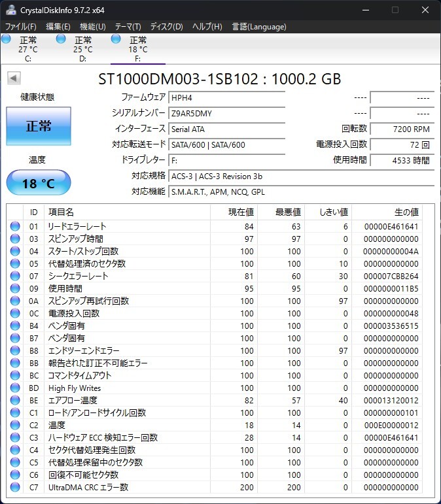Click the status orb for High Fly Writes row
The height and width of the screenshot is (504, 441).
(15, 388)
